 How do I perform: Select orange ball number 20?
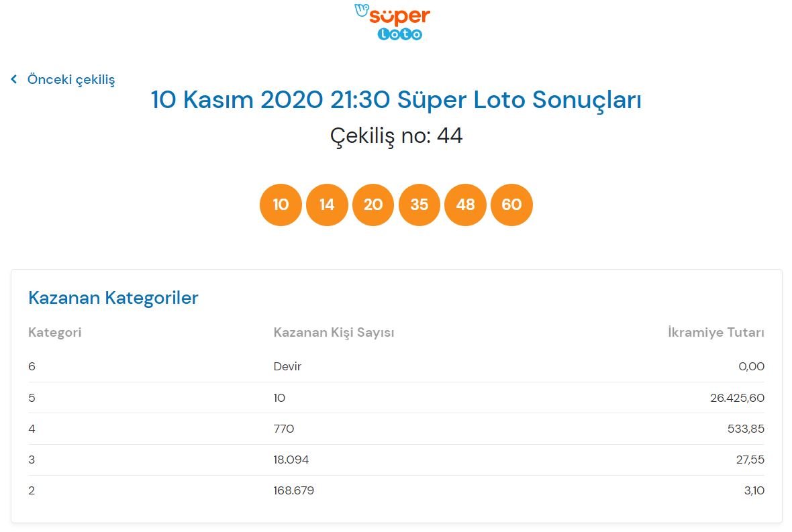click(x=373, y=205)
